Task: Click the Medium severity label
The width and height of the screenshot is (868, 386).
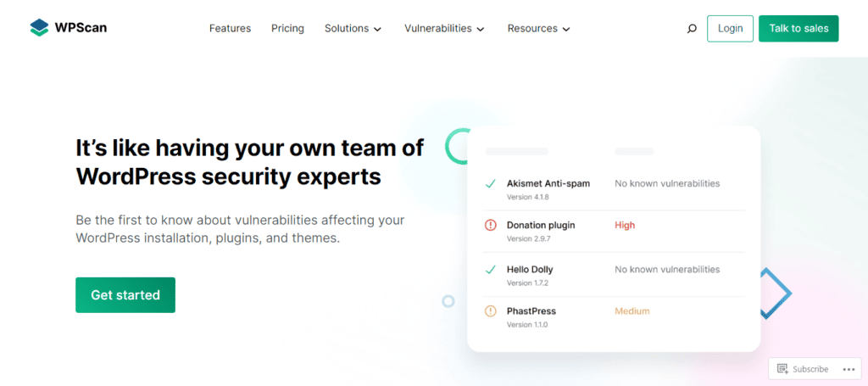Action: (632, 311)
